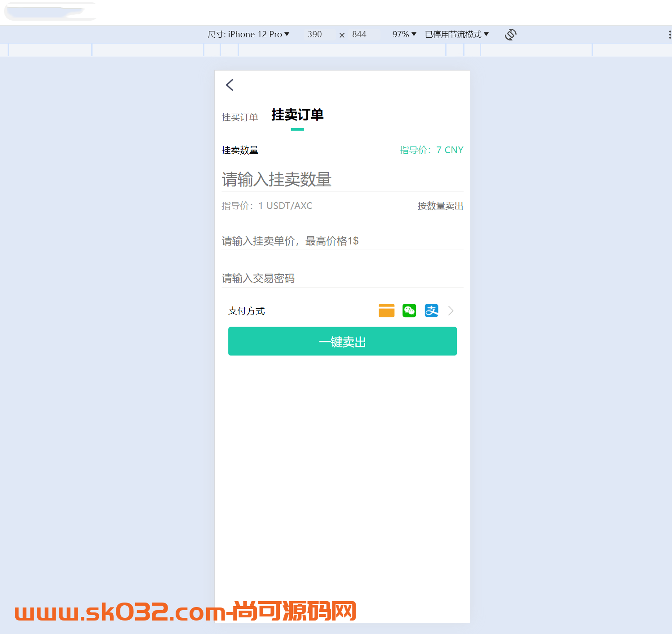Expand payment methods with the chevron
The image size is (672, 634).
(x=451, y=310)
